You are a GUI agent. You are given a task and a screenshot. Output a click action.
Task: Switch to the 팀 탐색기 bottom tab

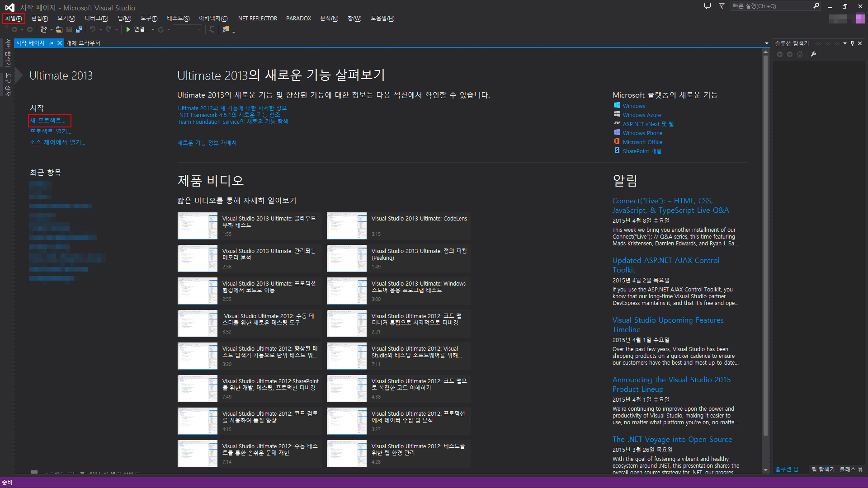pos(823,469)
